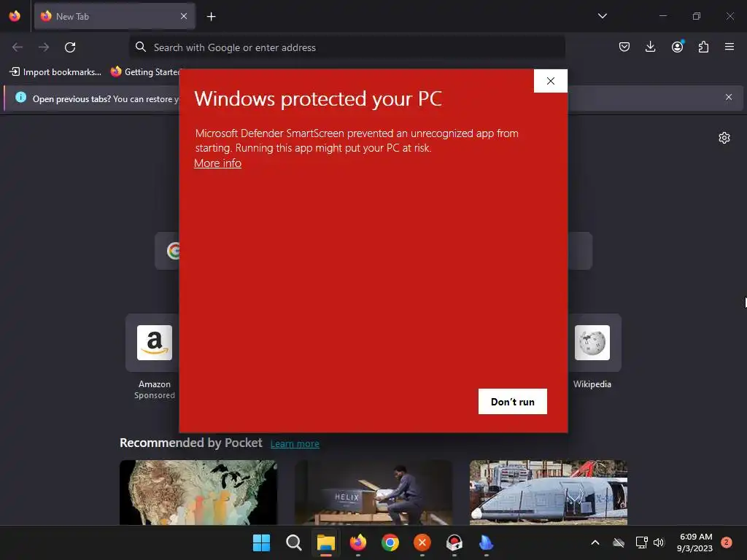The width and height of the screenshot is (747, 560).
Task: Open the Wikipedia shortcut tile
Action: tap(592, 343)
